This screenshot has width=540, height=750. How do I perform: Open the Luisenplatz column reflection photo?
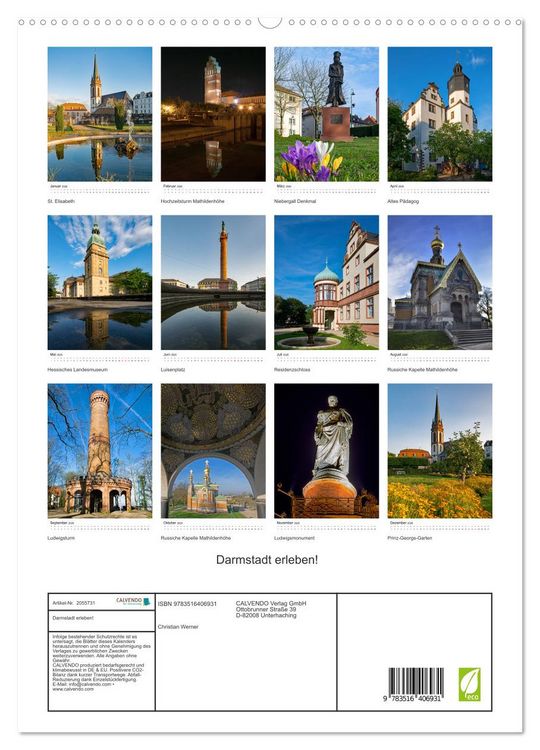pos(213,282)
